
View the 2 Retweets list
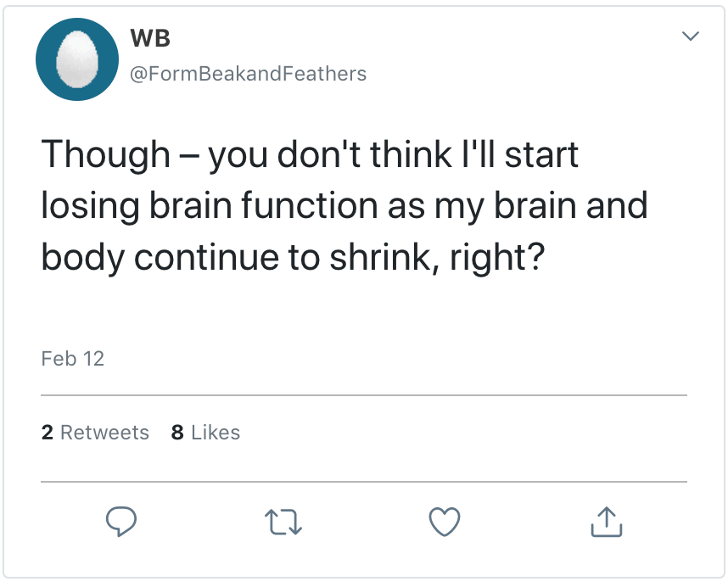click(95, 433)
